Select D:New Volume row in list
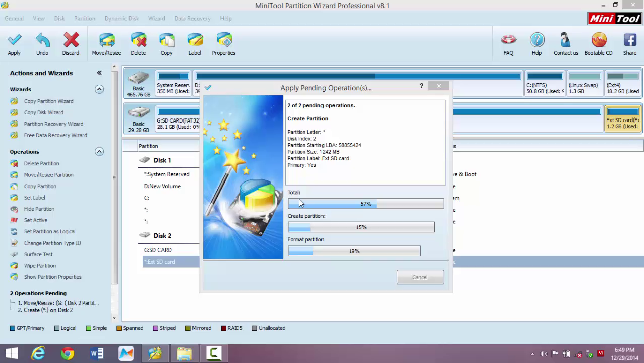Image resolution: width=644 pixels, height=363 pixels. point(162,186)
